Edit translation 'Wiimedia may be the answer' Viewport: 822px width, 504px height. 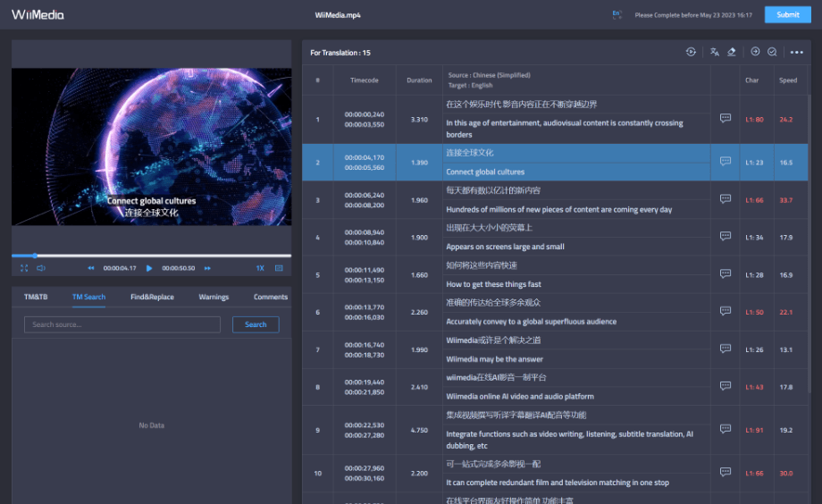576,359
